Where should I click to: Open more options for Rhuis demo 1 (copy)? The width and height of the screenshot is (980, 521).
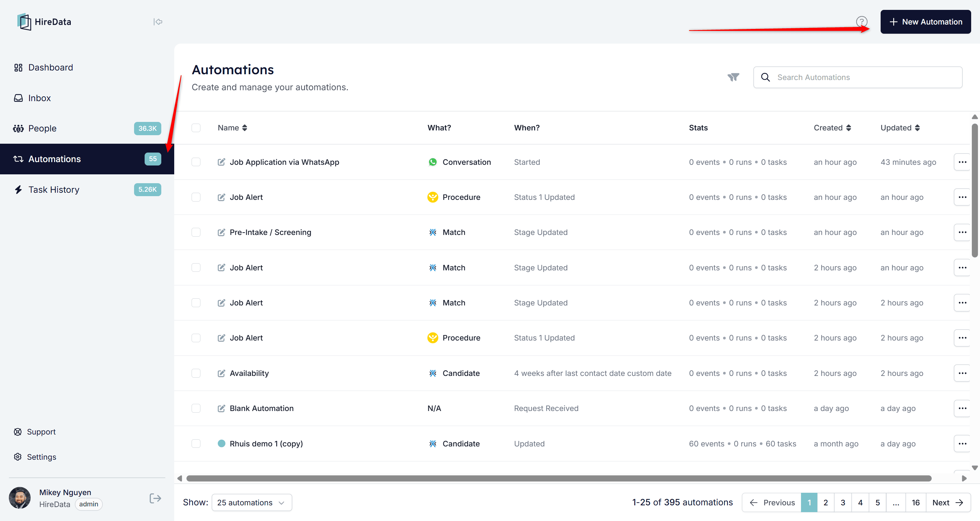(x=962, y=444)
